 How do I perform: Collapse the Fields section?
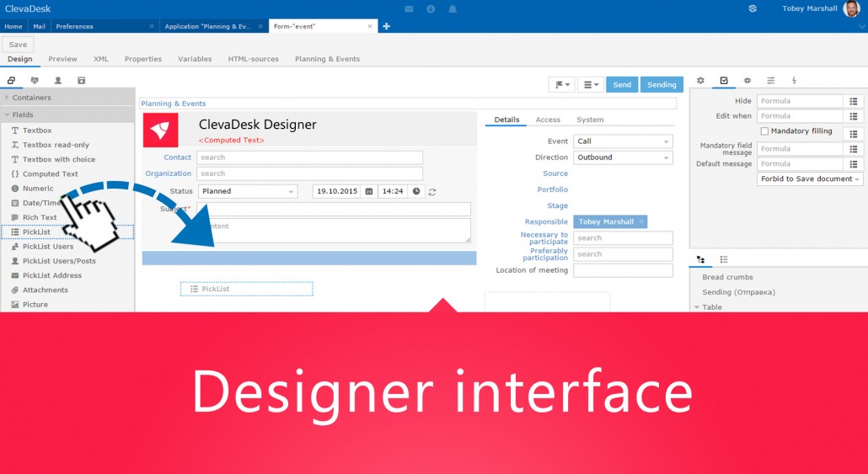click(7, 115)
